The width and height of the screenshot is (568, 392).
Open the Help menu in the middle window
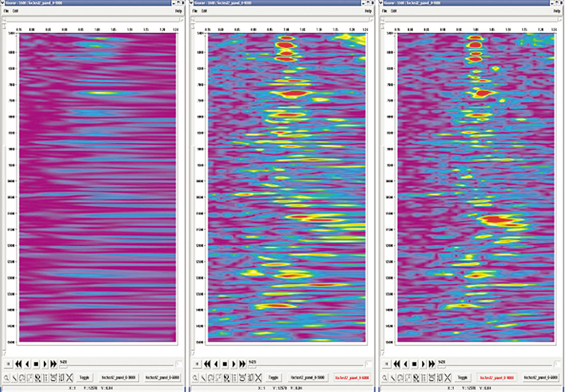coord(367,11)
